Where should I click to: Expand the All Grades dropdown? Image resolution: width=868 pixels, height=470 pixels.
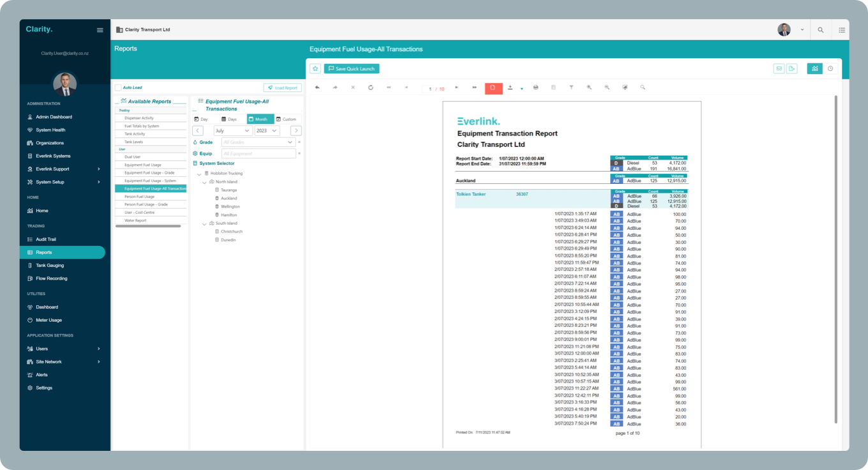pos(258,142)
